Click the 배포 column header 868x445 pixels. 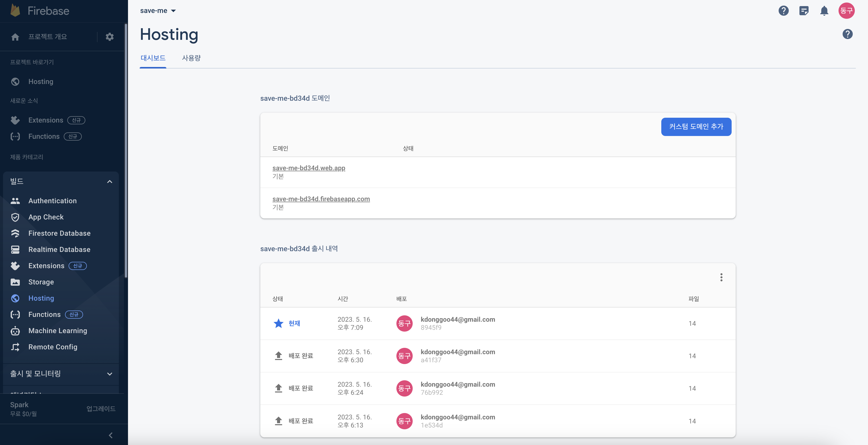[402, 299]
